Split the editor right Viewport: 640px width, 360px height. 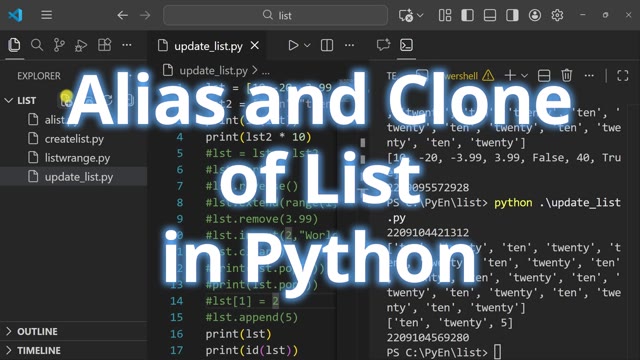tap(327, 45)
